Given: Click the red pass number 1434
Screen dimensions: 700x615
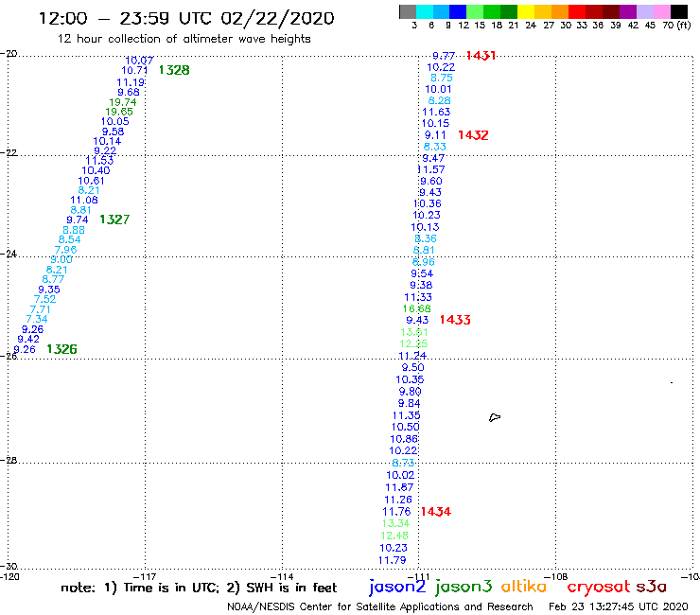Looking at the screenshot, I should (x=436, y=512).
